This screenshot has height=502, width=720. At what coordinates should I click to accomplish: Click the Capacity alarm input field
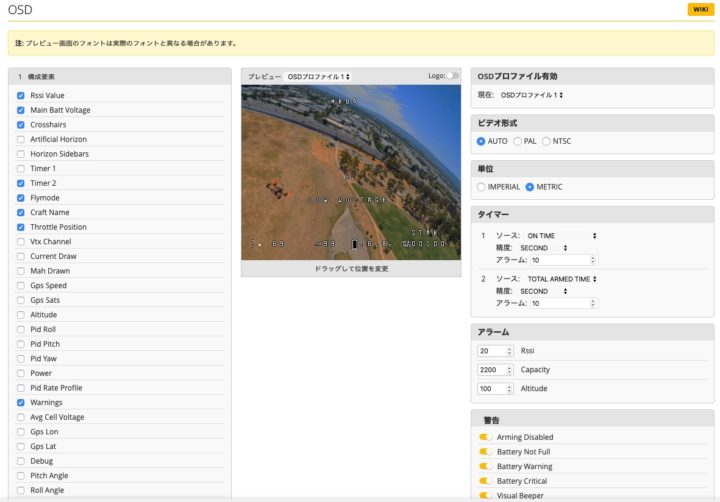pos(496,370)
